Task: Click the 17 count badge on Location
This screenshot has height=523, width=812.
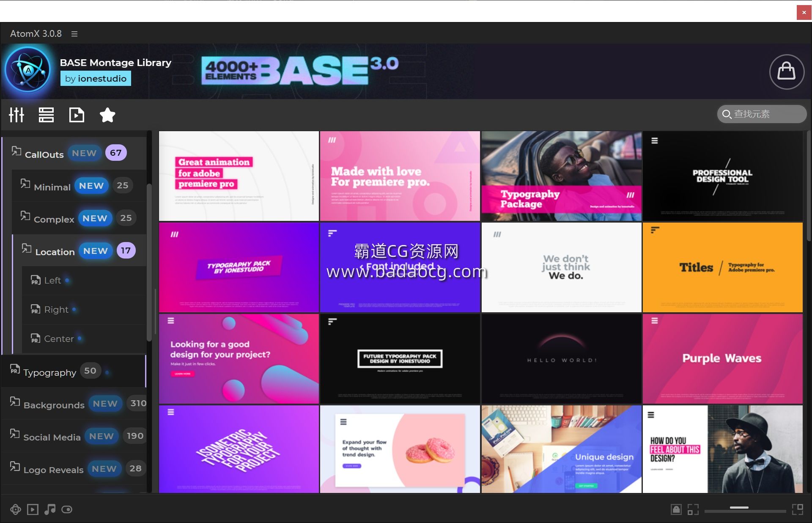Action: (126, 250)
